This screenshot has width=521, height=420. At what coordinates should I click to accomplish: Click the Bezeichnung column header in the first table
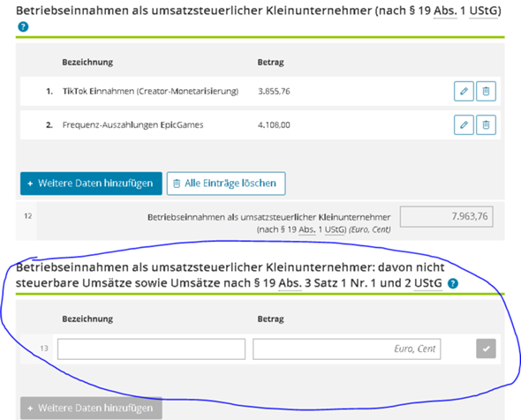point(87,62)
